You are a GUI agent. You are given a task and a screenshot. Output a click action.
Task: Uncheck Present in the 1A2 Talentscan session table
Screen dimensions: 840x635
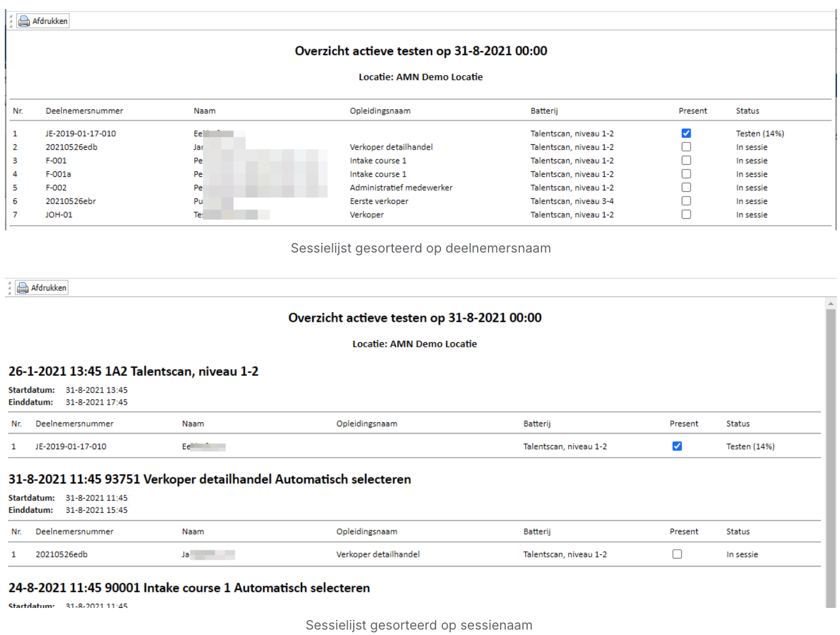pos(677,446)
